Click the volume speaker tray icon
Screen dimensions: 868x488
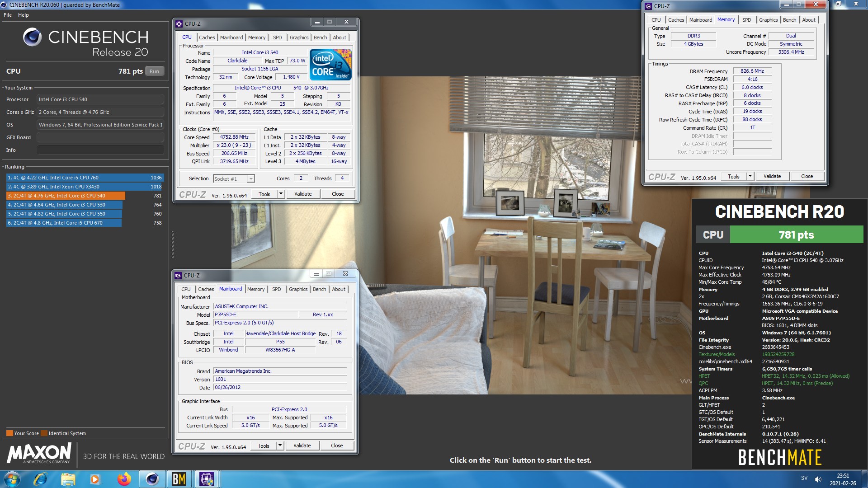818,479
